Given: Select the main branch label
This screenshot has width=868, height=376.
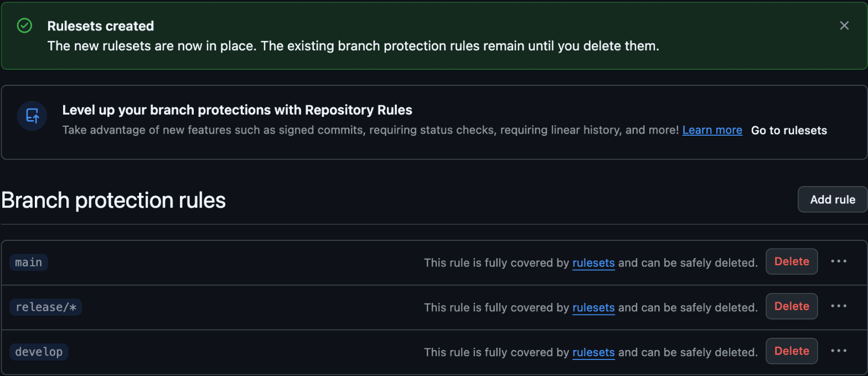Looking at the screenshot, I should tap(29, 262).
